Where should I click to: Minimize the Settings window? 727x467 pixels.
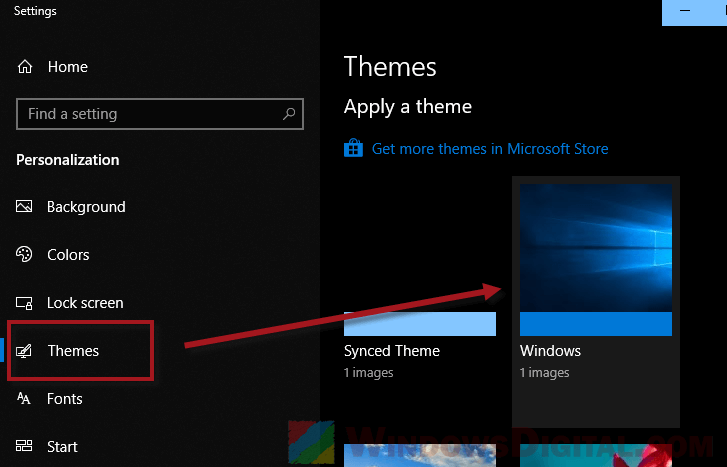tap(685, 11)
